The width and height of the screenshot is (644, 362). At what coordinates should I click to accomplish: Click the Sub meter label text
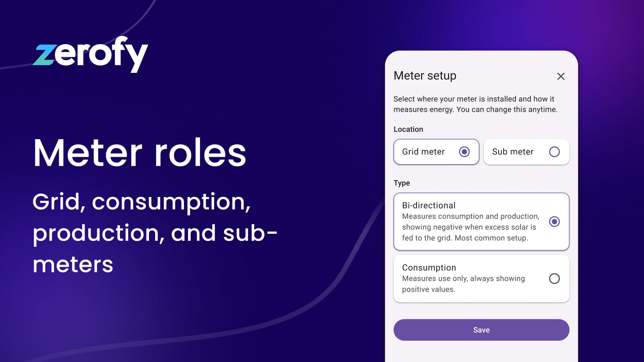point(512,152)
